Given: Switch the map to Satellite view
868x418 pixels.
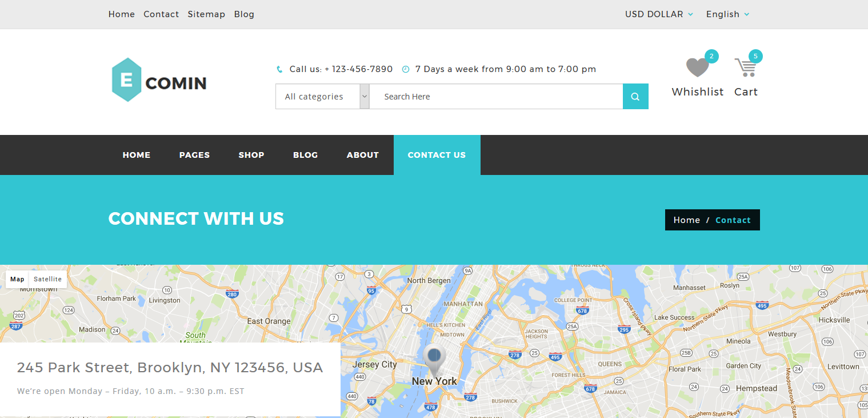Looking at the screenshot, I should coord(47,279).
